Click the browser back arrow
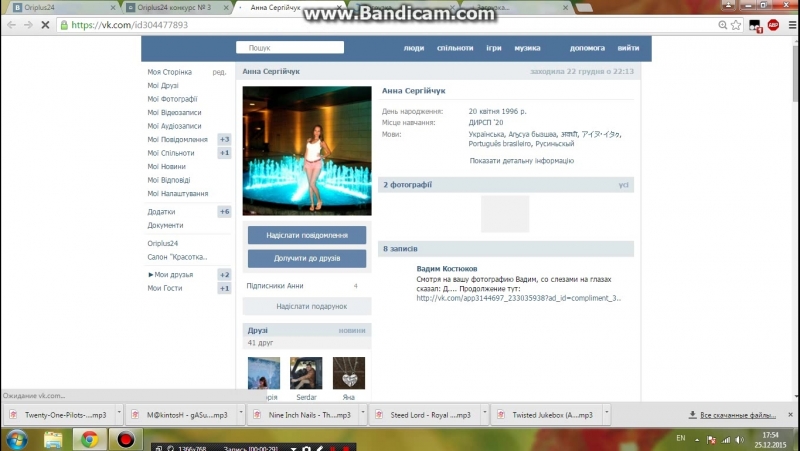The width and height of the screenshot is (800, 451). pyautogui.click(x=11, y=25)
